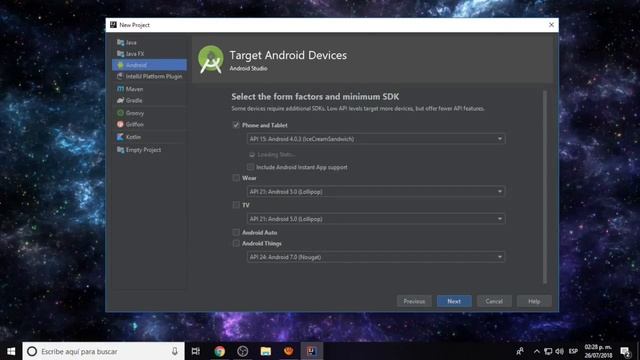The image size is (640, 360).
Task: Click the 'Loading Stats...' text
Action: (276, 154)
